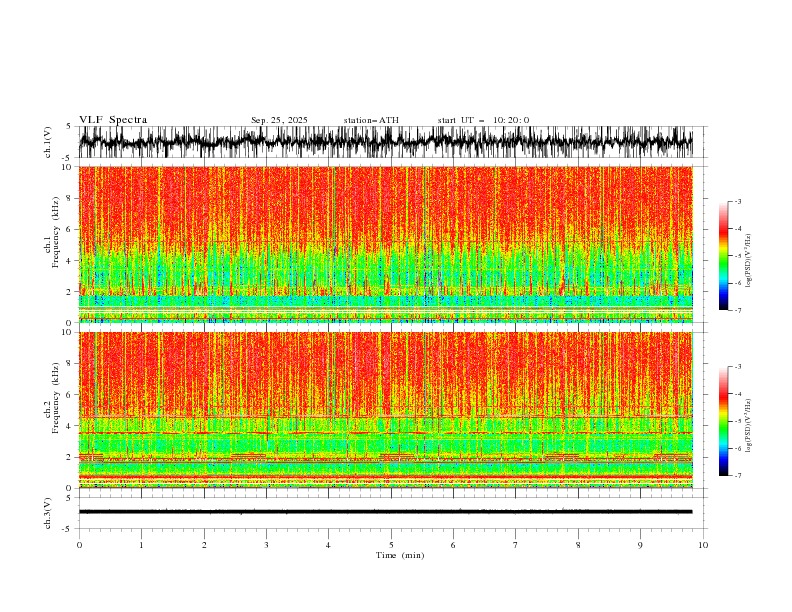Viewport: 792px width, 612px height.
Task: Click the 'ch.1(V)' waveform axis label
Action: [48, 142]
